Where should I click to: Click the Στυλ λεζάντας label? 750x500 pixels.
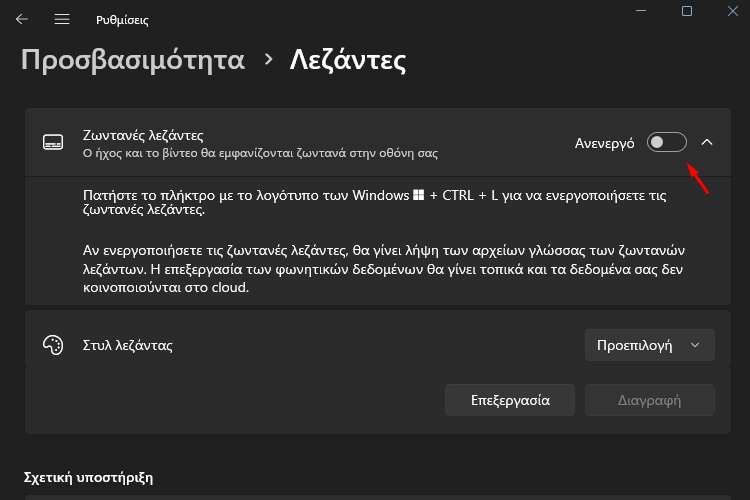click(x=128, y=346)
